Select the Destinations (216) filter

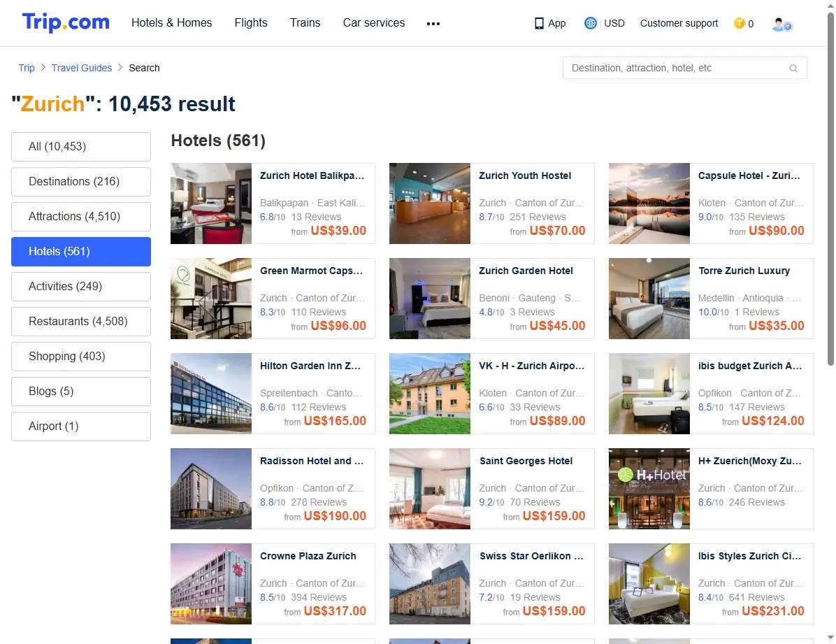coord(81,181)
